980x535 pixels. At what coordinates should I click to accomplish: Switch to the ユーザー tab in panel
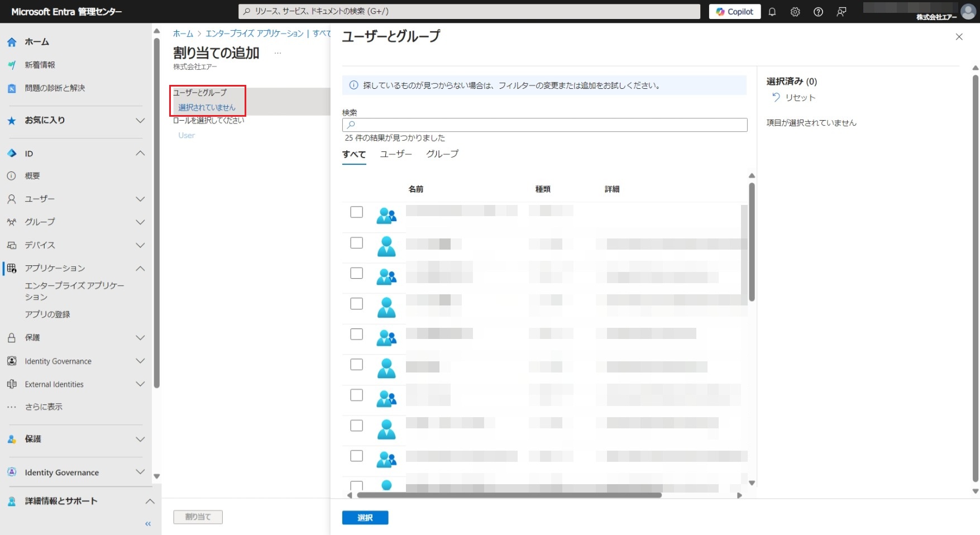point(396,154)
